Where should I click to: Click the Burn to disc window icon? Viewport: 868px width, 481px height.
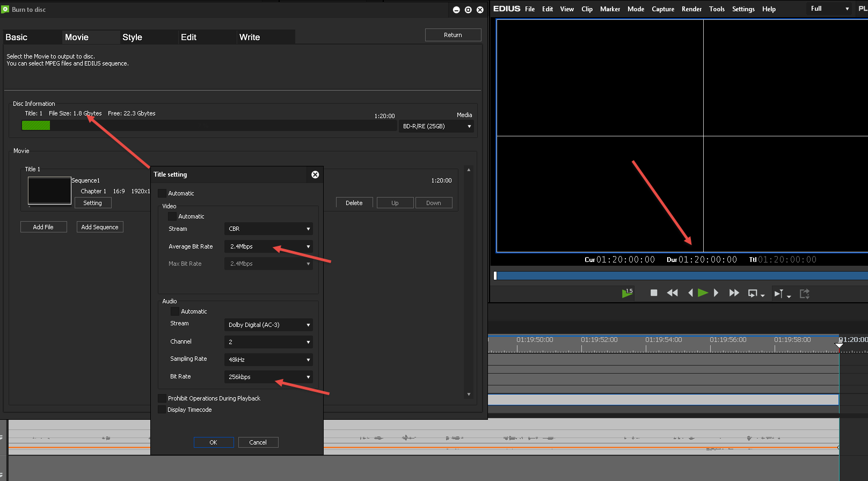(5, 9)
